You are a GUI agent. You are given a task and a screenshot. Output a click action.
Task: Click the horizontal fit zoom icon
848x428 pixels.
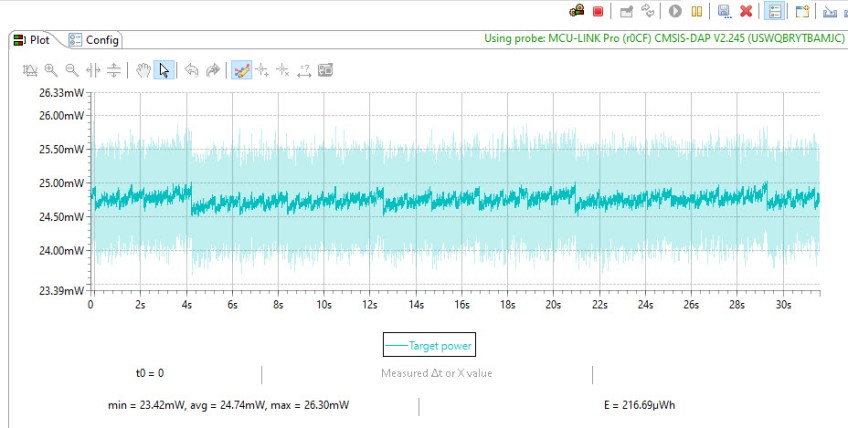pyautogui.click(x=93, y=70)
